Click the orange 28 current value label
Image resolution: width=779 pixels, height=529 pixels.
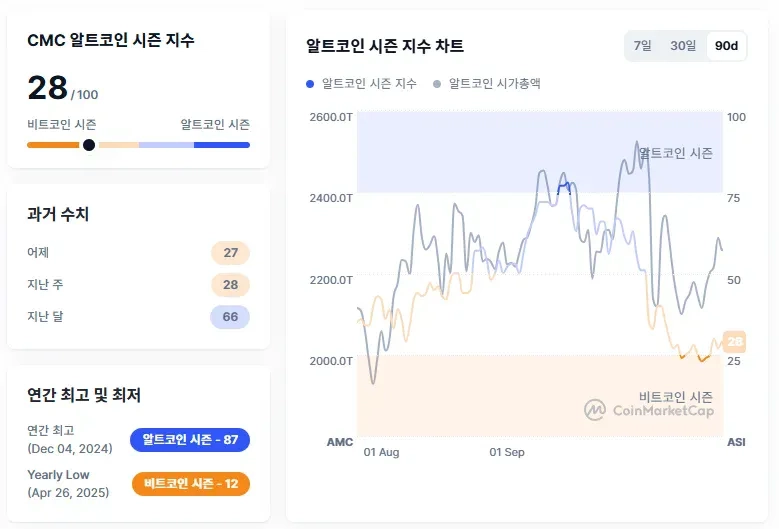pyautogui.click(x=735, y=342)
